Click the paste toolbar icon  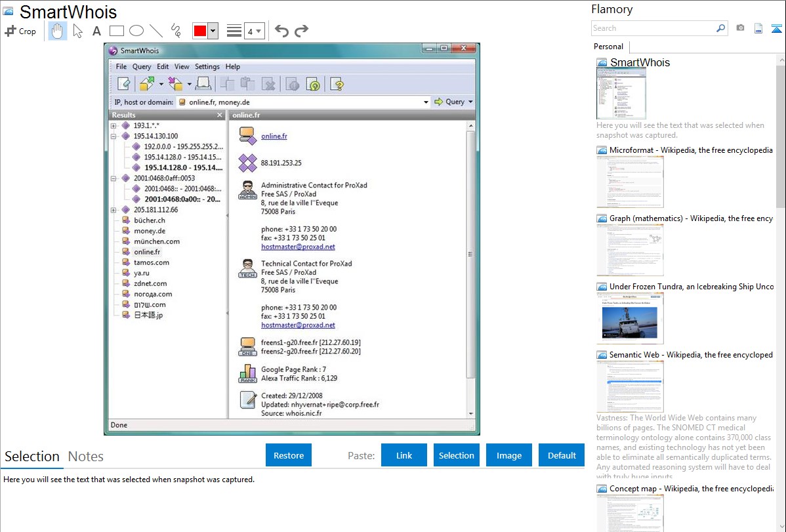(247, 84)
